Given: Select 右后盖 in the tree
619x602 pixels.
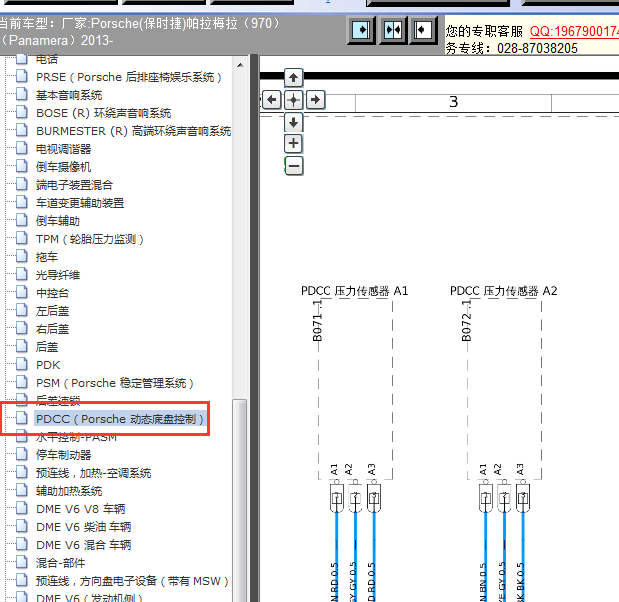Looking at the screenshot, I should [53, 329].
